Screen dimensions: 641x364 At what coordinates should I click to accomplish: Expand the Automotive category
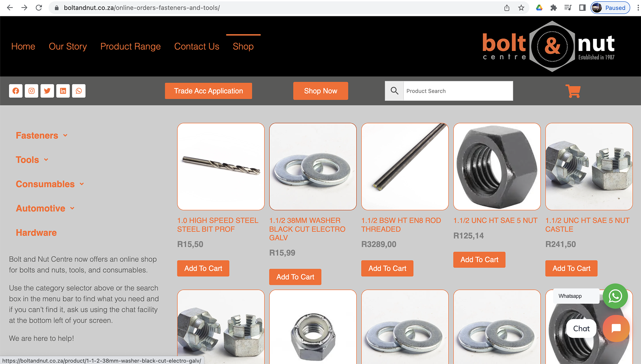(45, 208)
